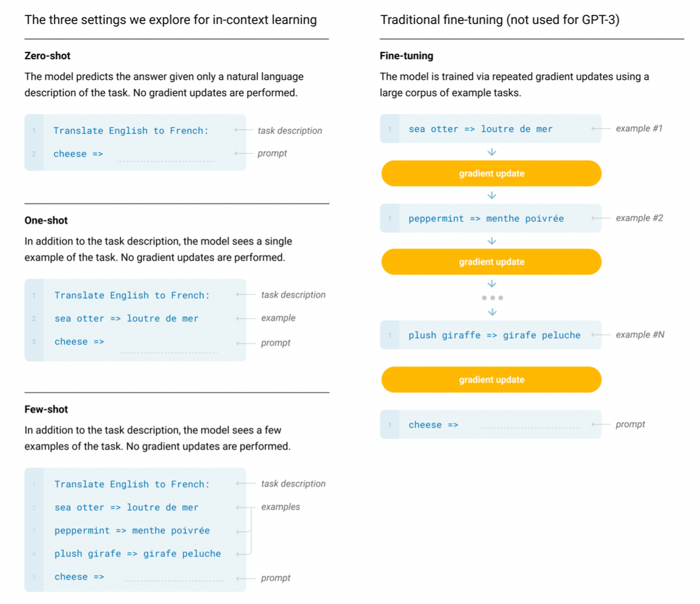This screenshot has width=700, height=604.
Task: Click the three-dot ellipsis between gradient updates
Action: tap(492, 298)
